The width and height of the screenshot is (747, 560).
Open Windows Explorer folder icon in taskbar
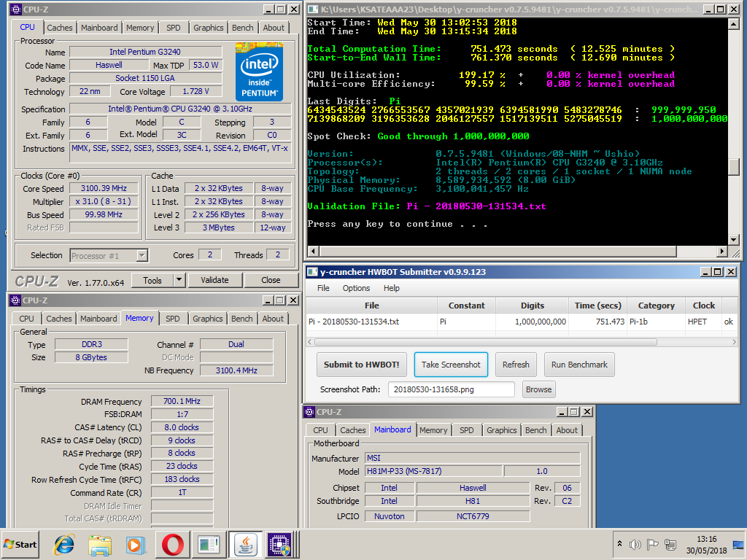coord(100,545)
